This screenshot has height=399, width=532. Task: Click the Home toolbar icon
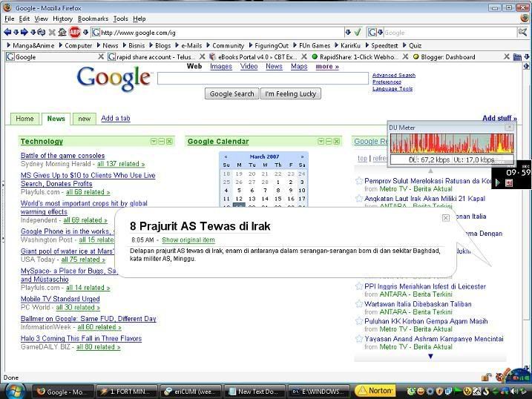pos(62,32)
